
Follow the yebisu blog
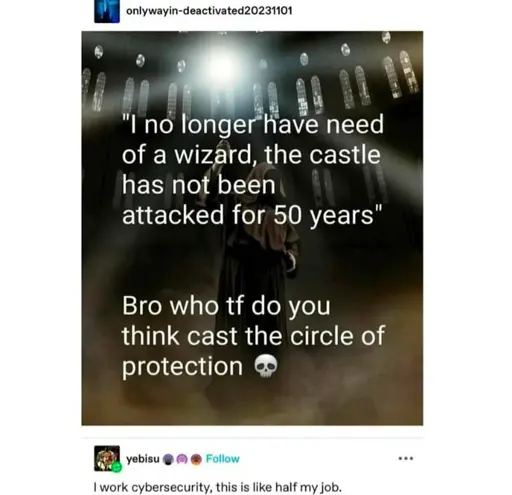[223, 459]
